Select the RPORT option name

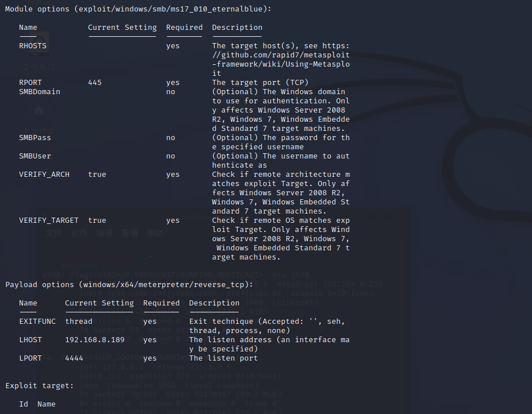pos(30,82)
